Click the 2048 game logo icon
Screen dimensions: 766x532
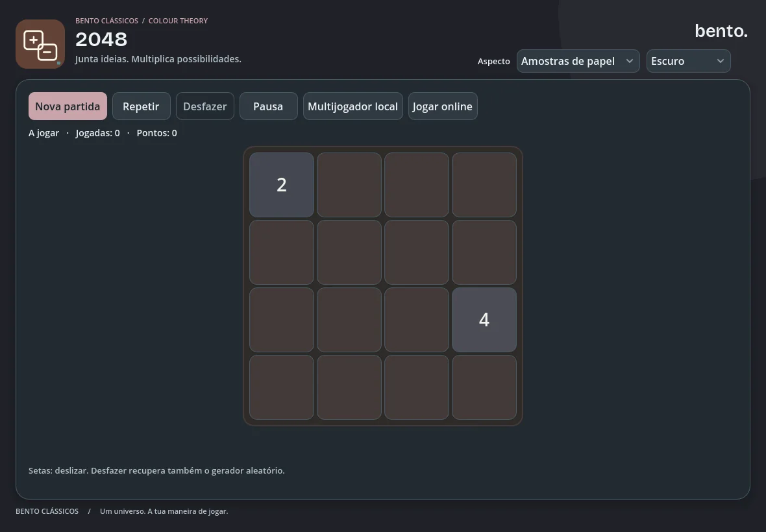[x=40, y=44]
